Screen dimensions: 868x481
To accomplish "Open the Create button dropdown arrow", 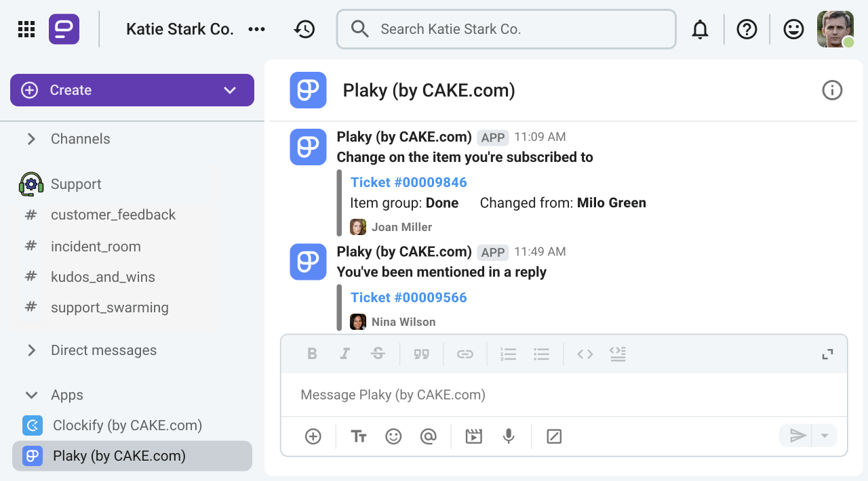I will tap(230, 89).
